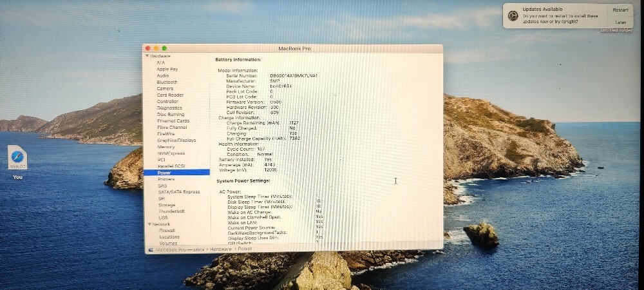Collapse the Hardware section in sidebar
Image resolution: width=644 pixels, height=290 pixels.
(147, 56)
